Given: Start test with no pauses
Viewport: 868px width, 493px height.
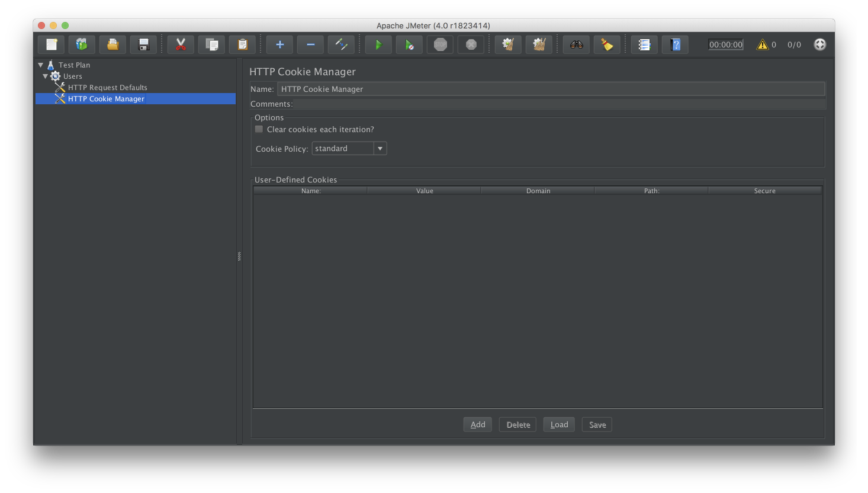Looking at the screenshot, I should pos(409,44).
